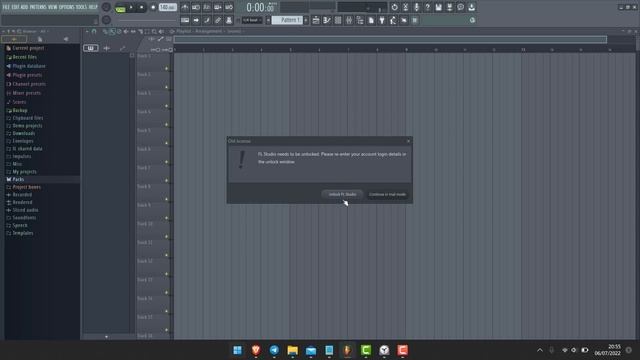Click the add pattern plus button
This screenshot has width=640, height=360.
(x=306, y=20)
